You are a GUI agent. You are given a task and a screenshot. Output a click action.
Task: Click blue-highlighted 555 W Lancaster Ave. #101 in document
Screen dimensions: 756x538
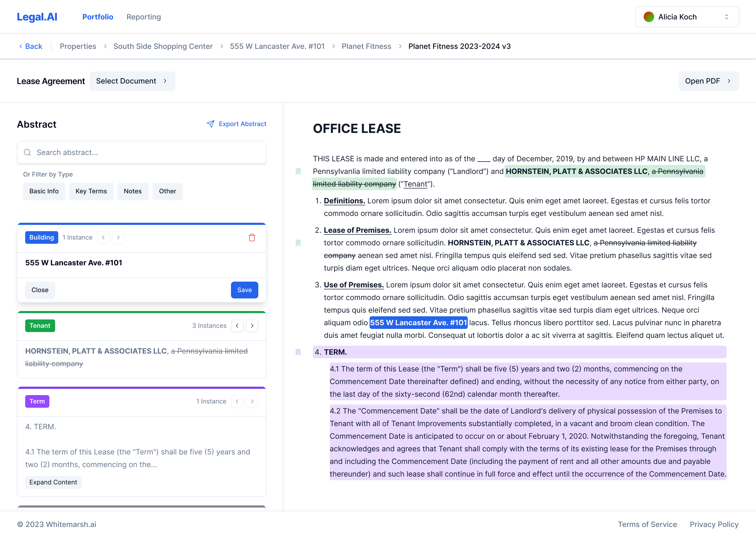pyautogui.click(x=418, y=323)
